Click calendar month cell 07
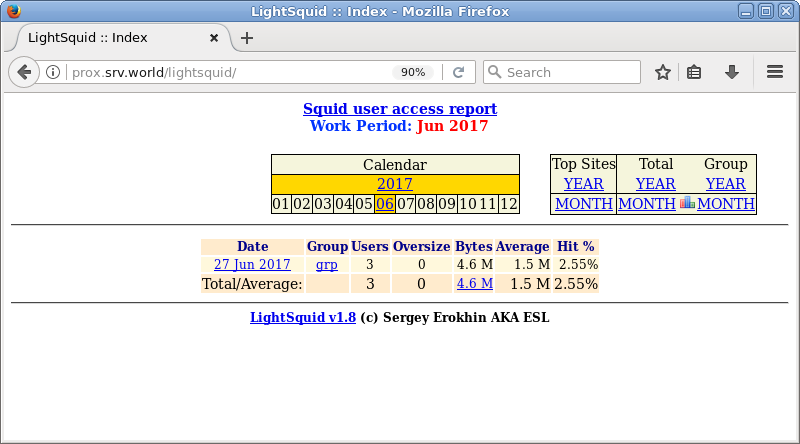The height and width of the screenshot is (444, 800). (406, 204)
